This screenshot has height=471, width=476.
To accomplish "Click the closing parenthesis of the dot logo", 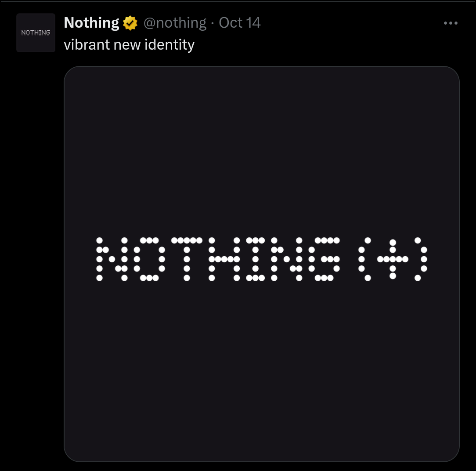I will [x=420, y=259].
